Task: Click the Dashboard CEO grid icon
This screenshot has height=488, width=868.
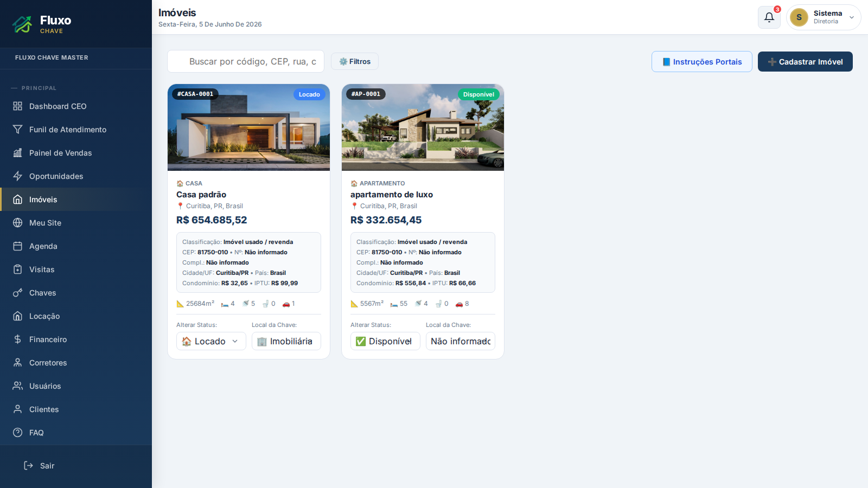Action: [x=17, y=106]
